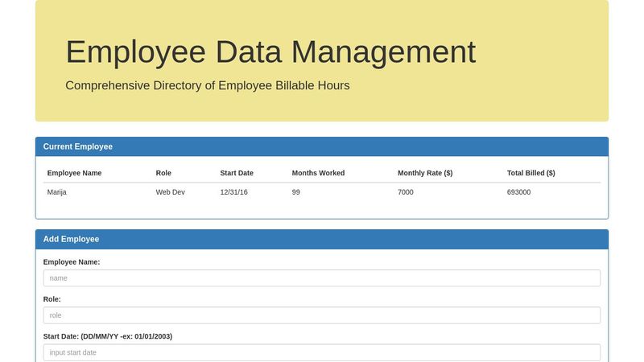
Task: Click the 'Role:' form label
Action: click(x=52, y=299)
